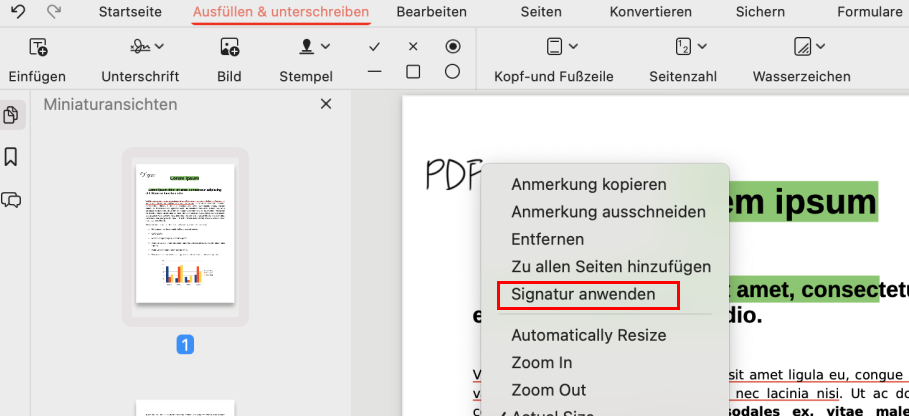This screenshot has width=909, height=416.
Task: Open the Startseite tab
Action: [x=130, y=12]
